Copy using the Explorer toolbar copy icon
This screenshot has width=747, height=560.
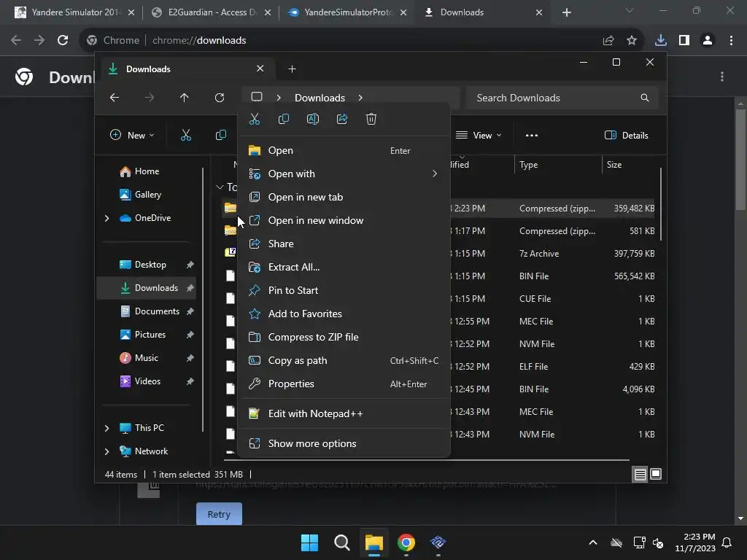click(x=220, y=135)
